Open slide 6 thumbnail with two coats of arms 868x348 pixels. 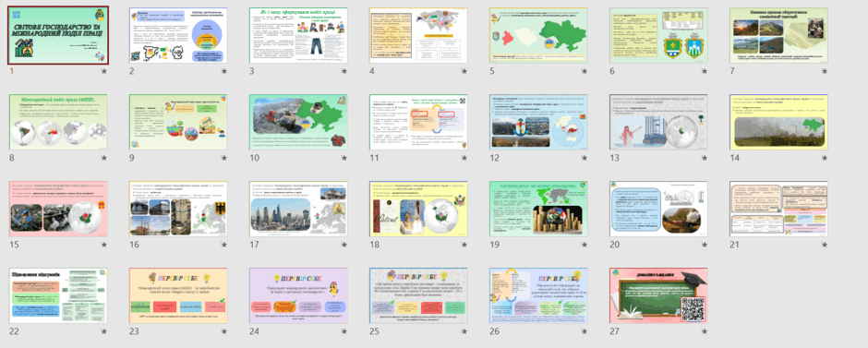[x=658, y=35]
